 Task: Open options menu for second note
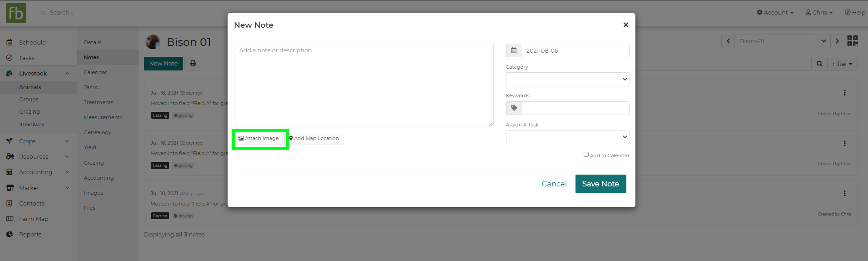(x=844, y=143)
